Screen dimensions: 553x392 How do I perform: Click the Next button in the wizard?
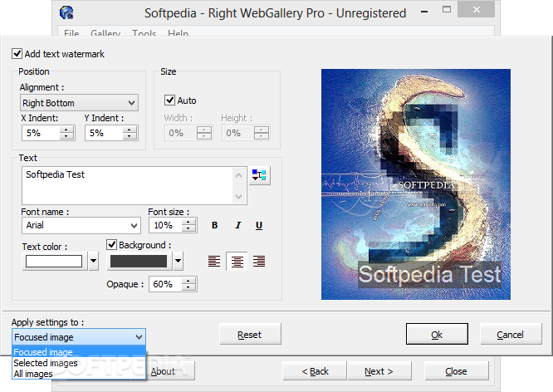(x=379, y=371)
